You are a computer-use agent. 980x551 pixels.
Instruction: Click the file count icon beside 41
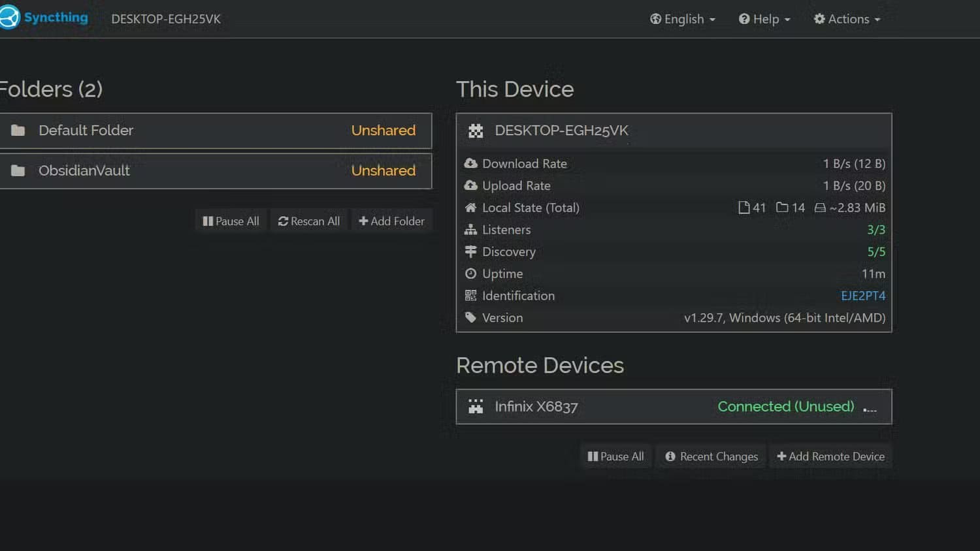(743, 208)
